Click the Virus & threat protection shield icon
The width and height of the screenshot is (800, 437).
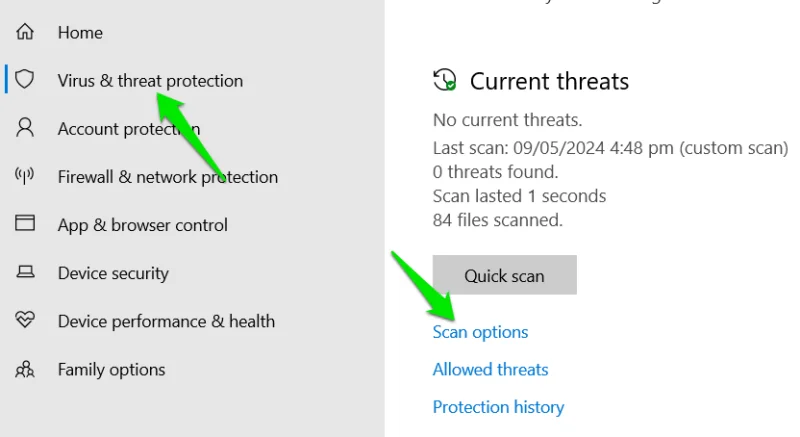(x=25, y=81)
